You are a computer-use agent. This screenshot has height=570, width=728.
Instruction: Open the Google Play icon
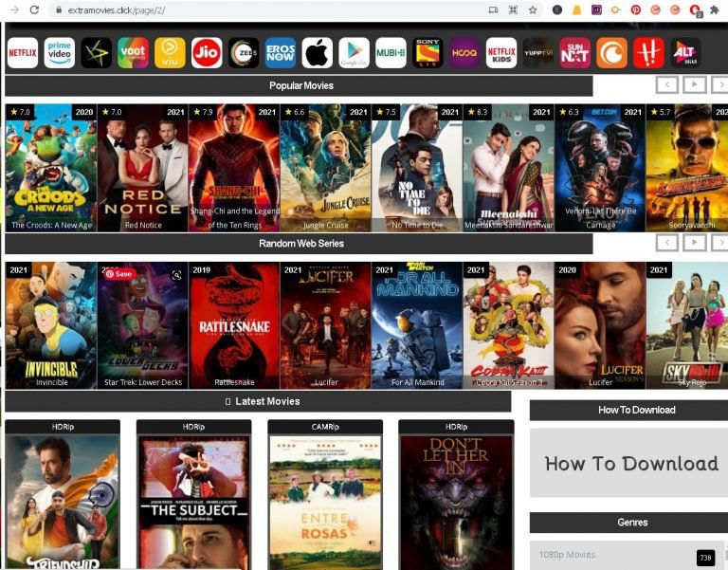[x=355, y=53]
